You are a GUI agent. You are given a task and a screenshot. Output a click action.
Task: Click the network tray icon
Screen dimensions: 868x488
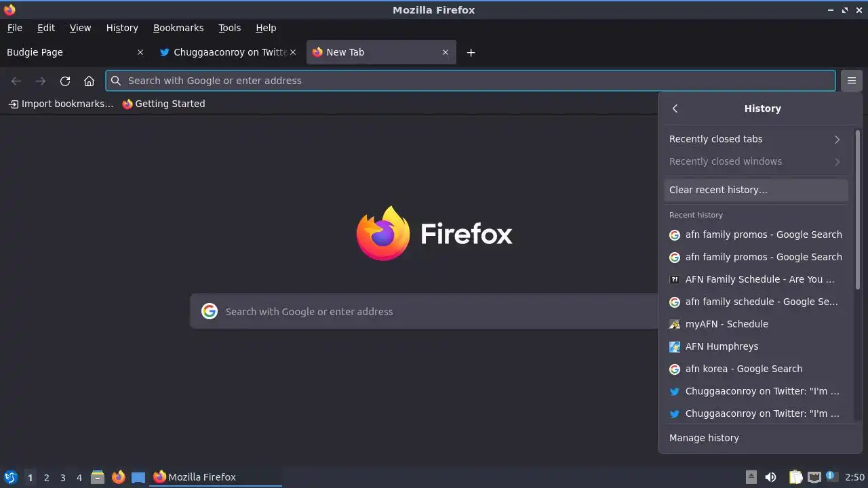coord(814,477)
